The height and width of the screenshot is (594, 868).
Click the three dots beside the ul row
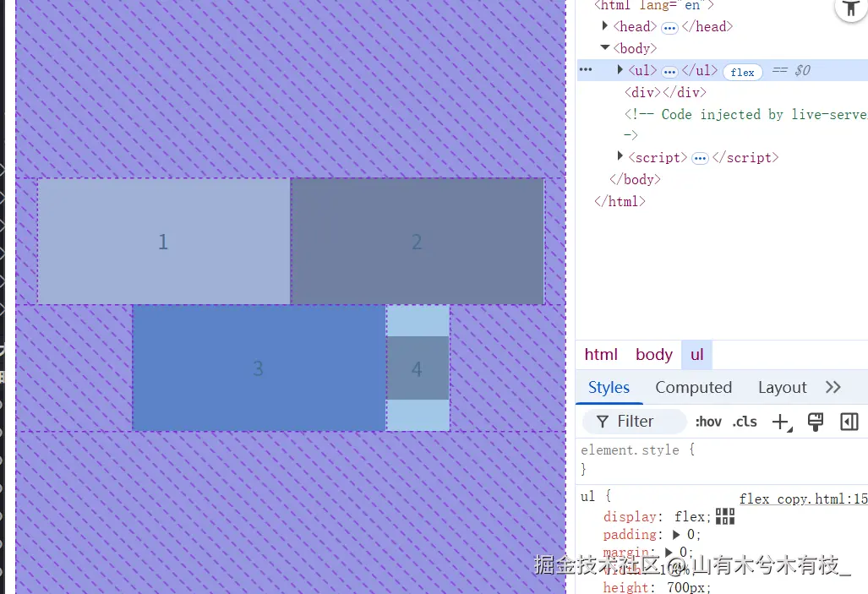(x=586, y=70)
